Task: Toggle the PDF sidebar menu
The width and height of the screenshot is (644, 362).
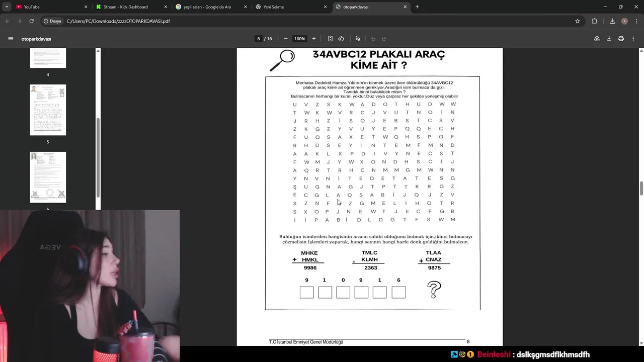Action: pyautogui.click(x=11, y=39)
